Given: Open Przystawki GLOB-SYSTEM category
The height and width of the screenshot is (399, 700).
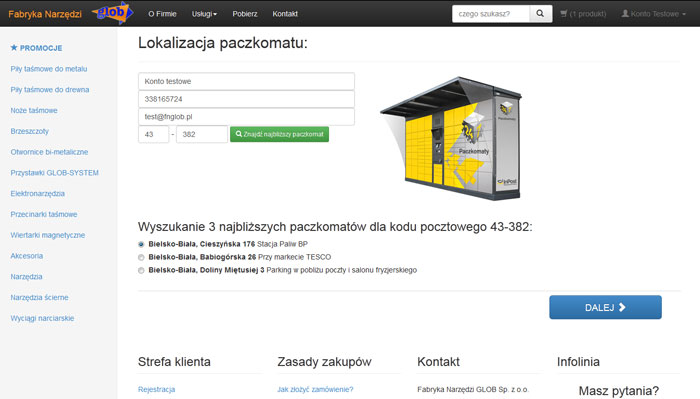Looking at the screenshot, I should pyautogui.click(x=54, y=173).
